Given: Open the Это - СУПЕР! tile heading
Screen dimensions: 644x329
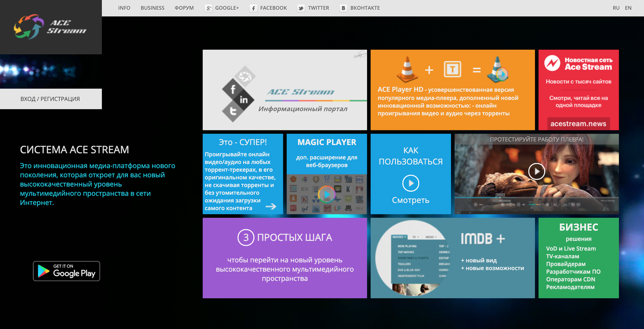Looking at the screenshot, I should (x=243, y=142).
